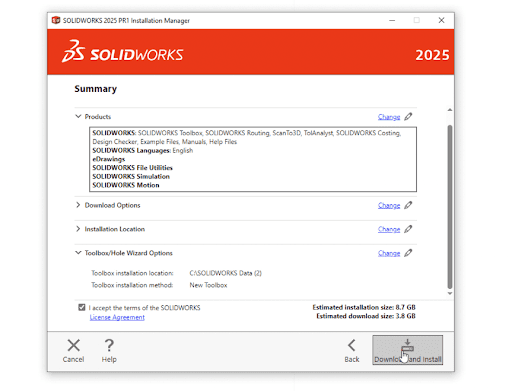Go Back with the left arrow icon

tap(352, 345)
